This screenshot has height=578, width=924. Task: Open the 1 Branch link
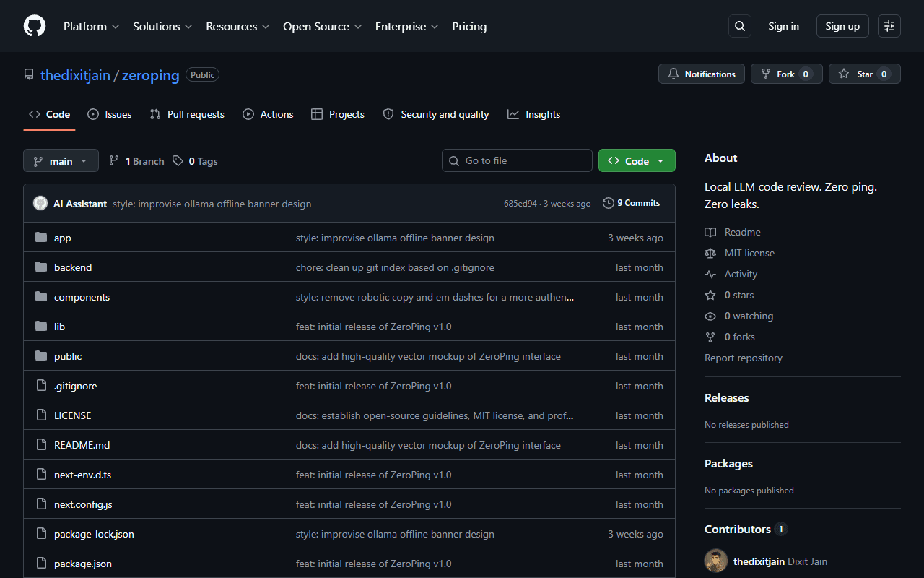tap(136, 161)
